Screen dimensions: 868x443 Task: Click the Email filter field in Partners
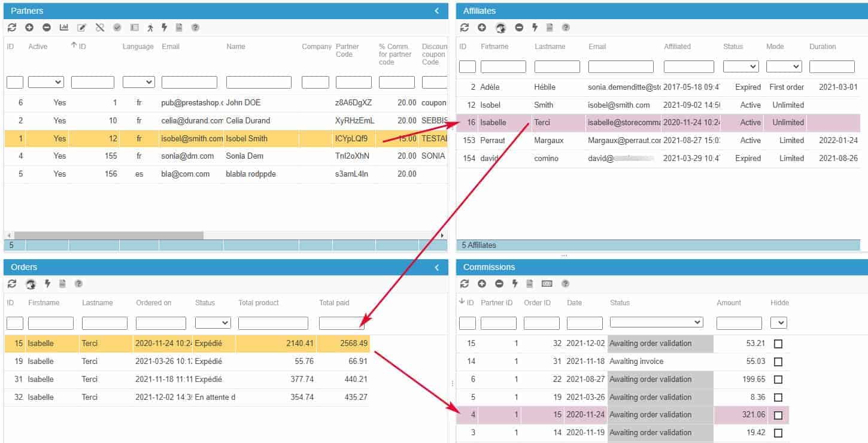pos(189,82)
